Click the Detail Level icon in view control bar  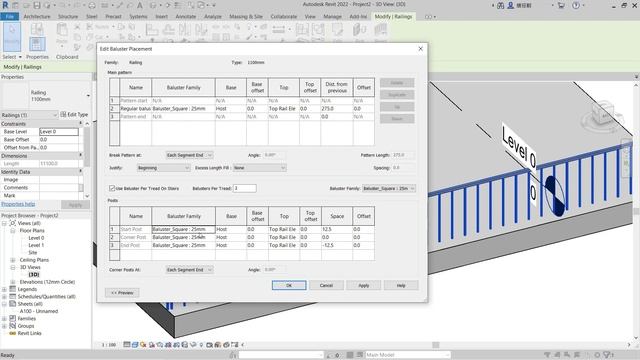click(x=127, y=345)
